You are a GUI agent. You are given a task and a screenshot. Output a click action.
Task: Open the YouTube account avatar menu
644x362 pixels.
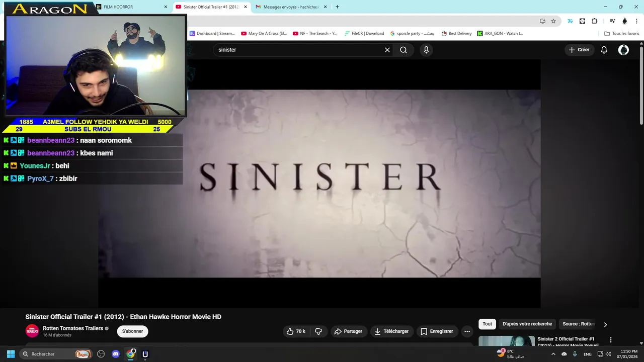(x=623, y=50)
